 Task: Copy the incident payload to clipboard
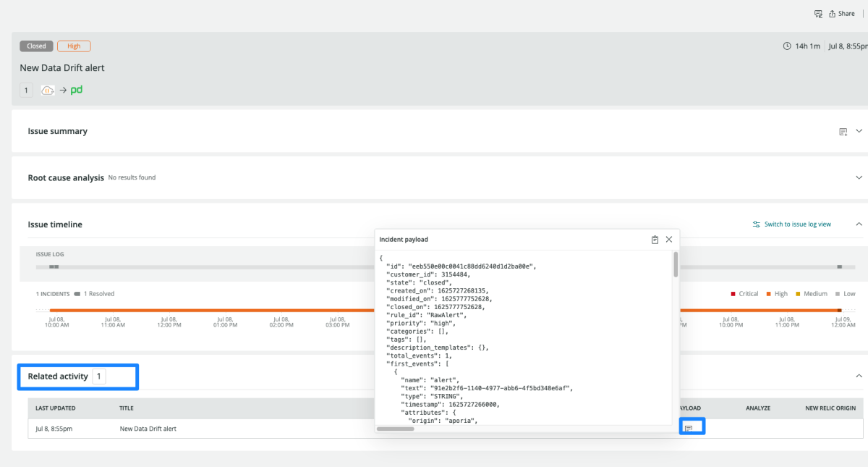(655, 240)
